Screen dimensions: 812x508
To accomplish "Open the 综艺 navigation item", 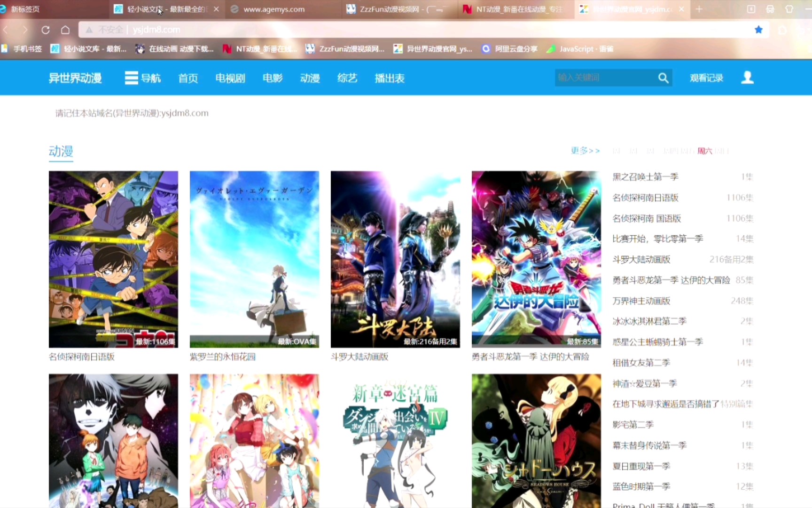I will (347, 78).
